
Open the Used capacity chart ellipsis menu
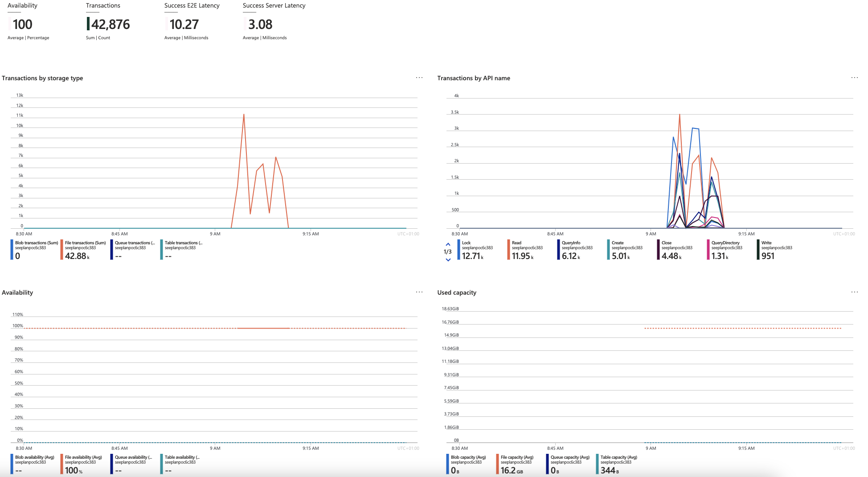(854, 292)
